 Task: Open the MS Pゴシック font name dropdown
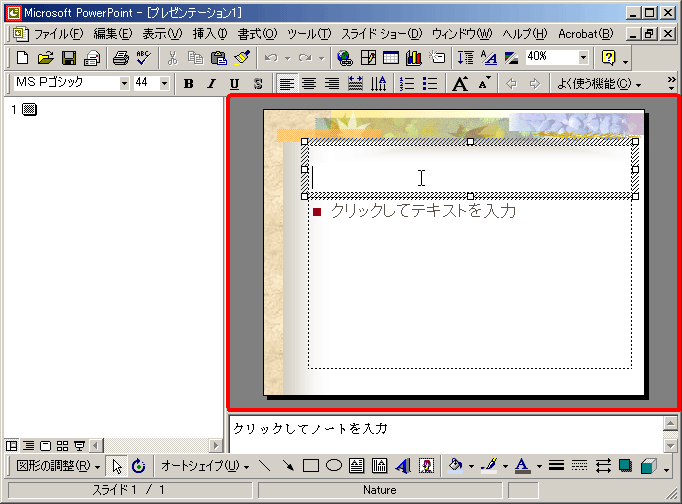(124, 83)
